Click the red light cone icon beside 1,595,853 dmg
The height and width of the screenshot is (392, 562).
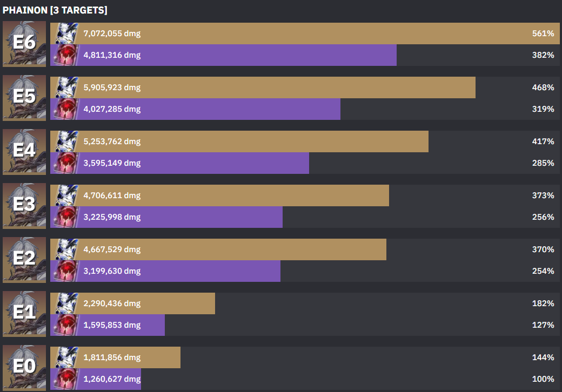click(65, 326)
